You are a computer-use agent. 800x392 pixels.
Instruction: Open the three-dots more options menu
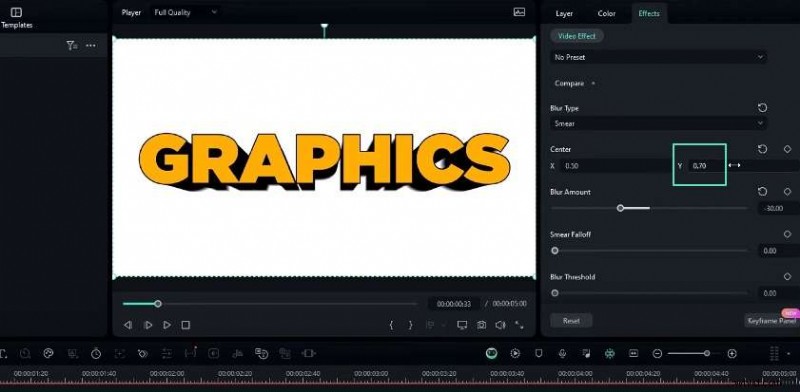pyautogui.click(x=91, y=45)
